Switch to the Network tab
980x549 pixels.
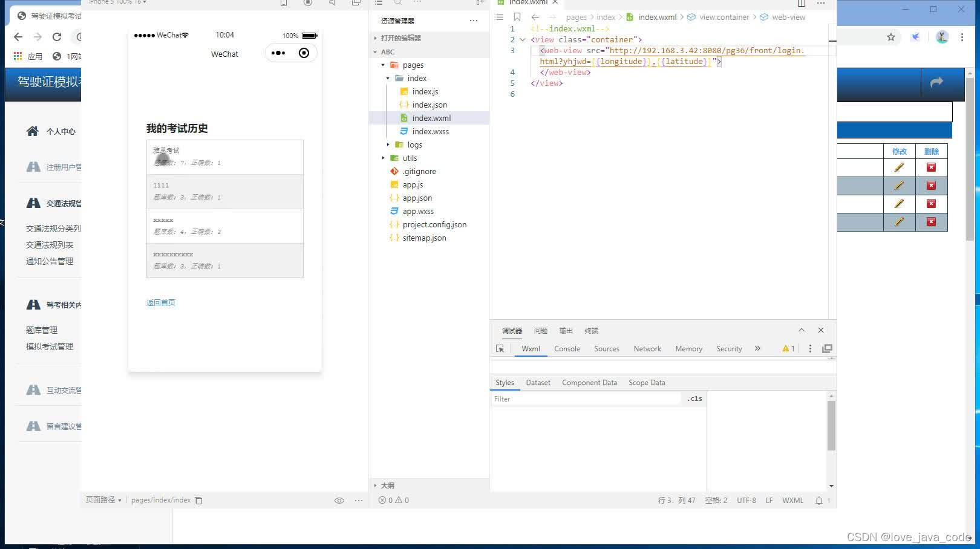point(647,349)
